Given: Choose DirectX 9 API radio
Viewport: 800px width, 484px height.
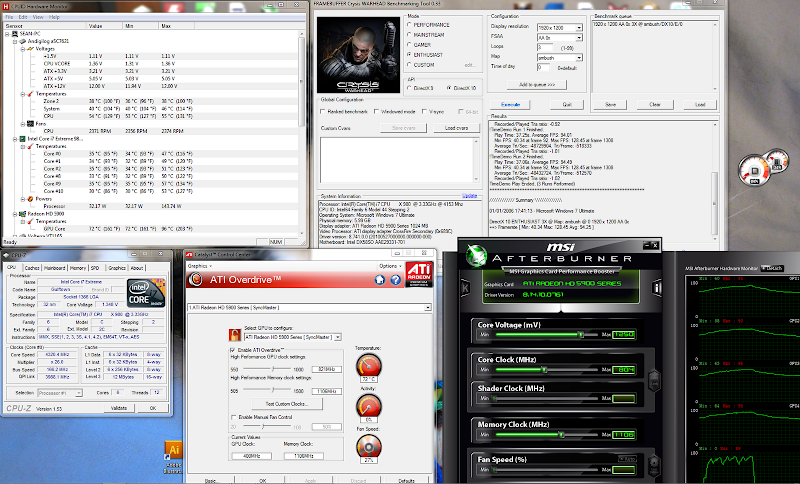Looking at the screenshot, I should coord(409,88).
